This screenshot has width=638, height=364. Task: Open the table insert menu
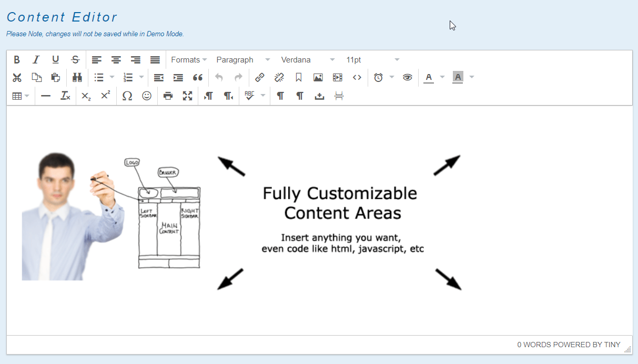(x=21, y=96)
